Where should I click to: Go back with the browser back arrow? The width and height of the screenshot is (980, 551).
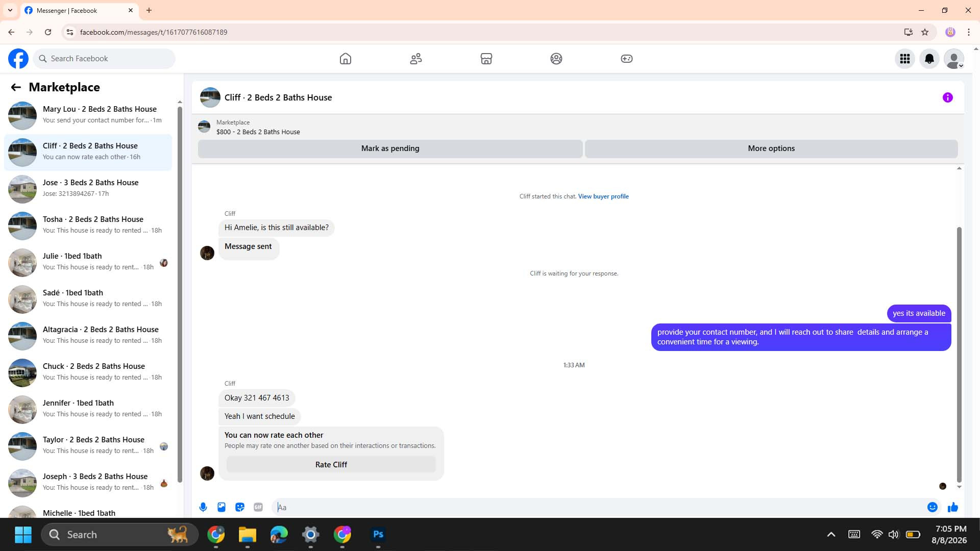click(11, 32)
